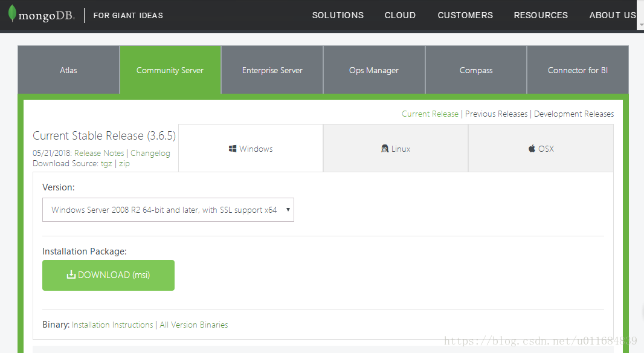This screenshot has height=353, width=644.
Task: Open the Previous Releases link
Action: [x=496, y=114]
